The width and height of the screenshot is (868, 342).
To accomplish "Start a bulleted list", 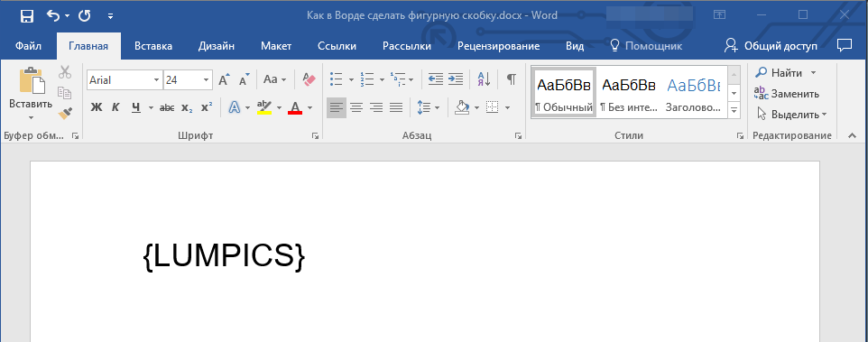I will (336, 79).
